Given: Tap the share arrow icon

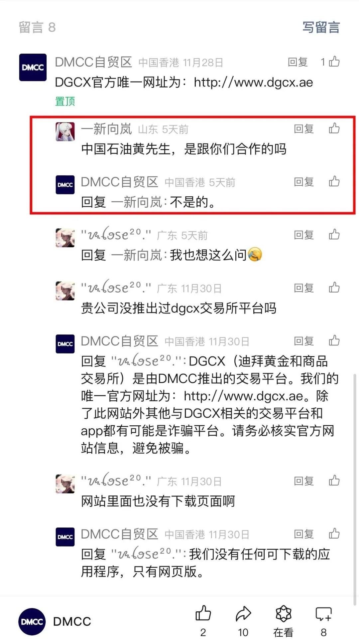Looking at the screenshot, I should pyautogui.click(x=243, y=614).
